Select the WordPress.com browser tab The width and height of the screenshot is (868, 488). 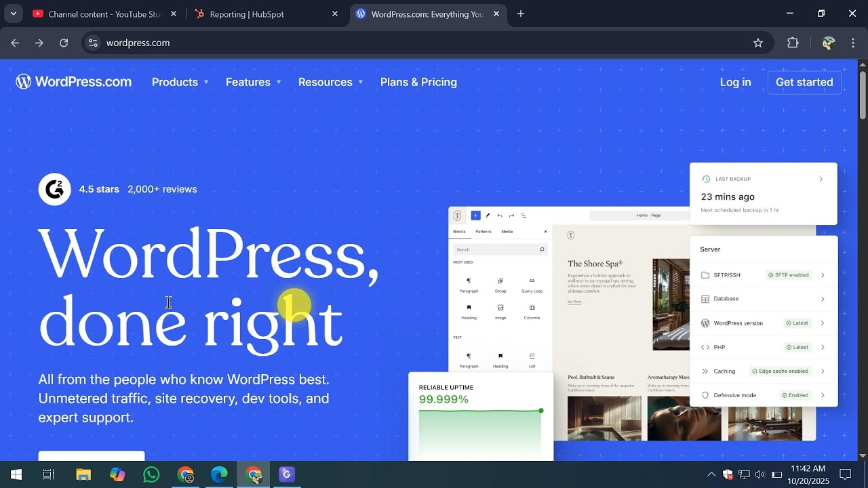(428, 14)
